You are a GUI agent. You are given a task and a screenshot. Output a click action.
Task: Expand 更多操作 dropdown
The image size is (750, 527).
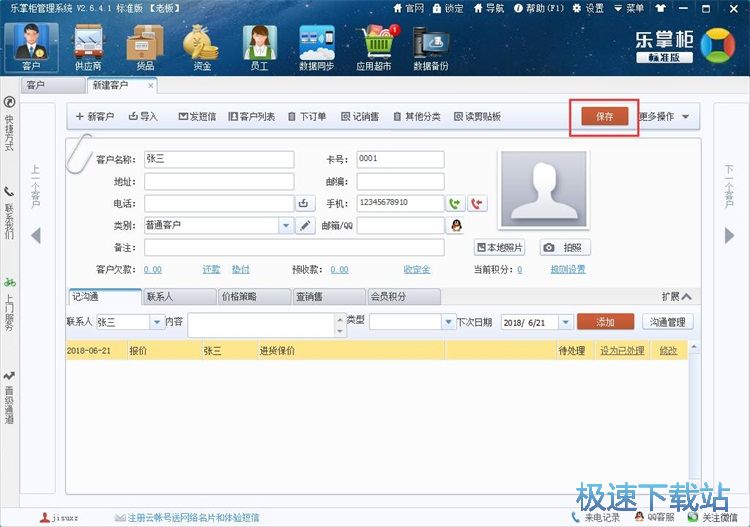[x=664, y=116]
